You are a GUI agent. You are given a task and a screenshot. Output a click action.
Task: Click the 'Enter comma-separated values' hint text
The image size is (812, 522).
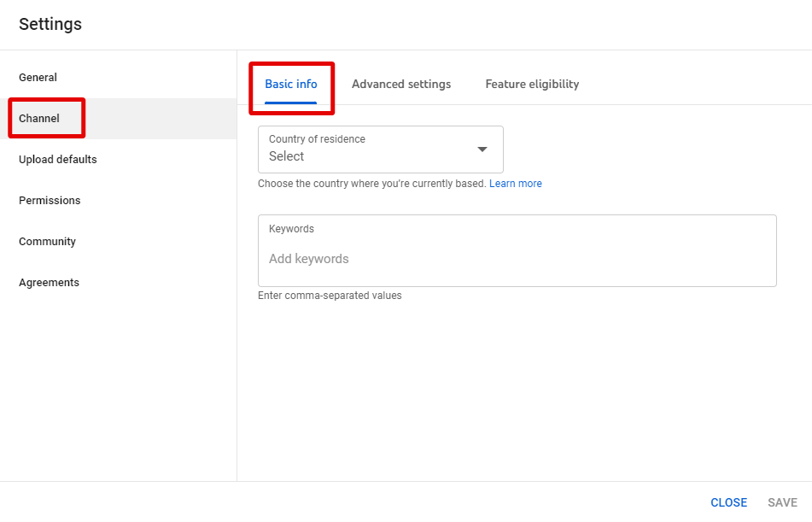pos(330,296)
